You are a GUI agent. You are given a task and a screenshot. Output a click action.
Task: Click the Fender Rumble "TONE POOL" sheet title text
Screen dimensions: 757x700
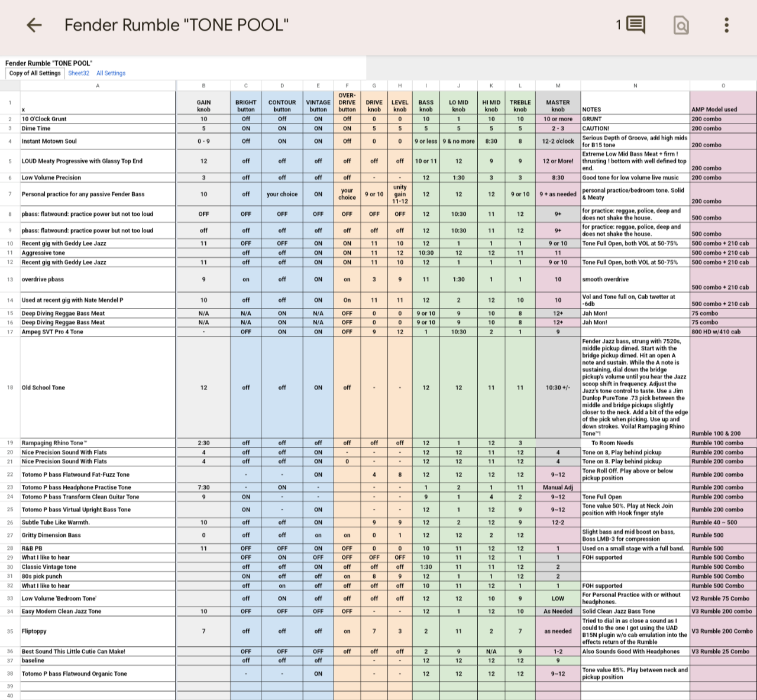coord(49,63)
